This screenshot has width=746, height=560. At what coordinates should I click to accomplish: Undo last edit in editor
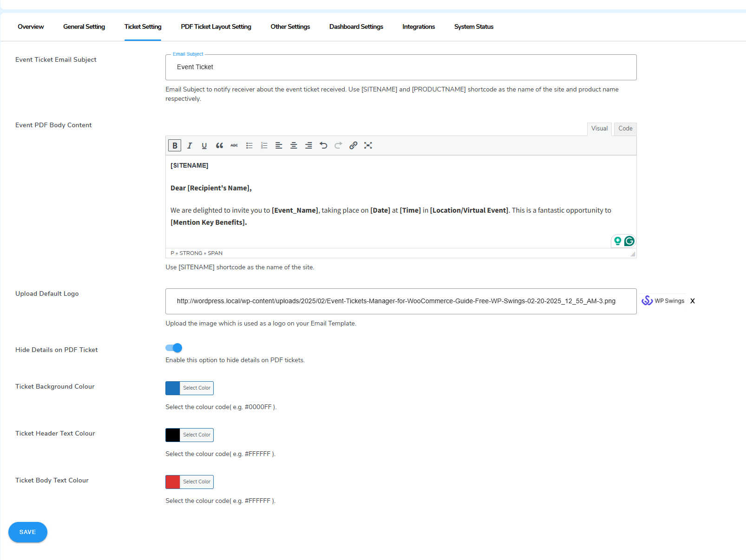323,145
